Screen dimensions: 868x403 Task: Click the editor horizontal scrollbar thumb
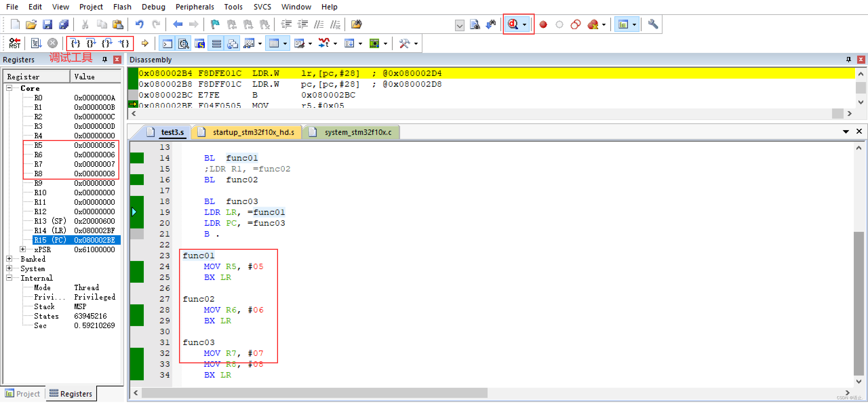(x=314, y=393)
